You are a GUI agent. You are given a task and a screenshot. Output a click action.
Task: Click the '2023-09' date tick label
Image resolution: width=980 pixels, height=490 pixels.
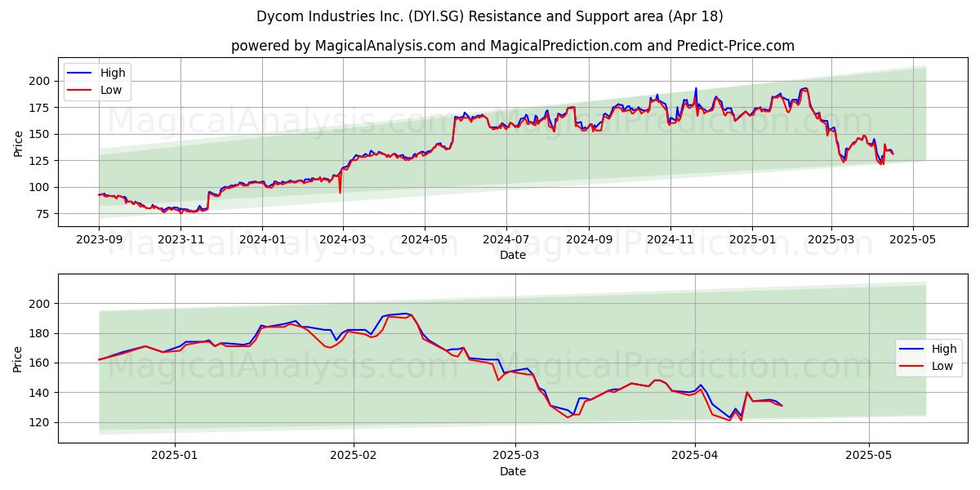(99, 241)
